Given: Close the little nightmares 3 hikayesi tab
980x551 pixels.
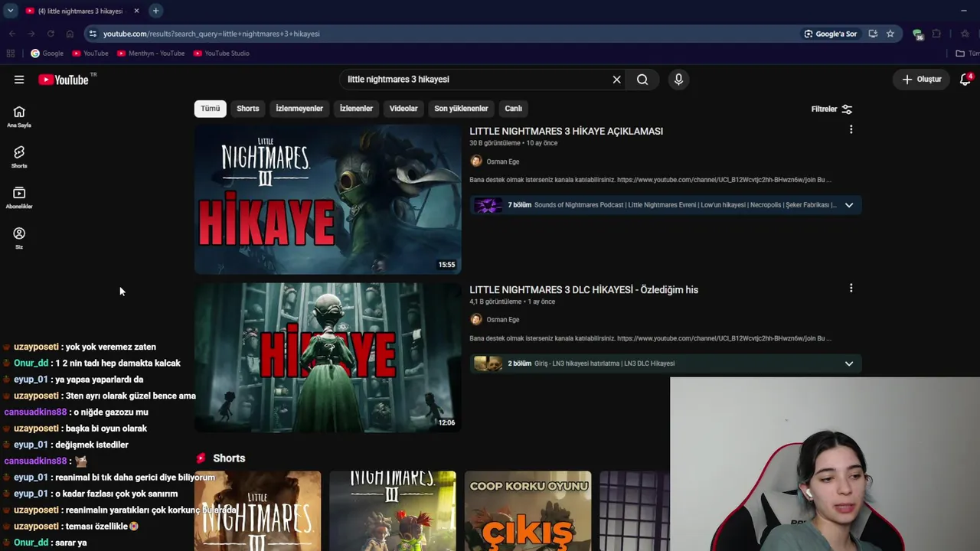Looking at the screenshot, I should coord(137,11).
